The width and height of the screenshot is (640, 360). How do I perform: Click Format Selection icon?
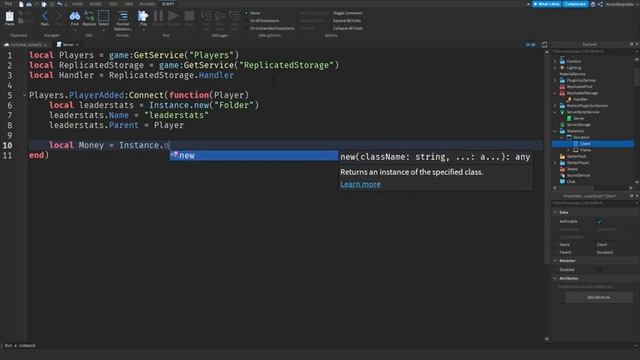[122, 16]
